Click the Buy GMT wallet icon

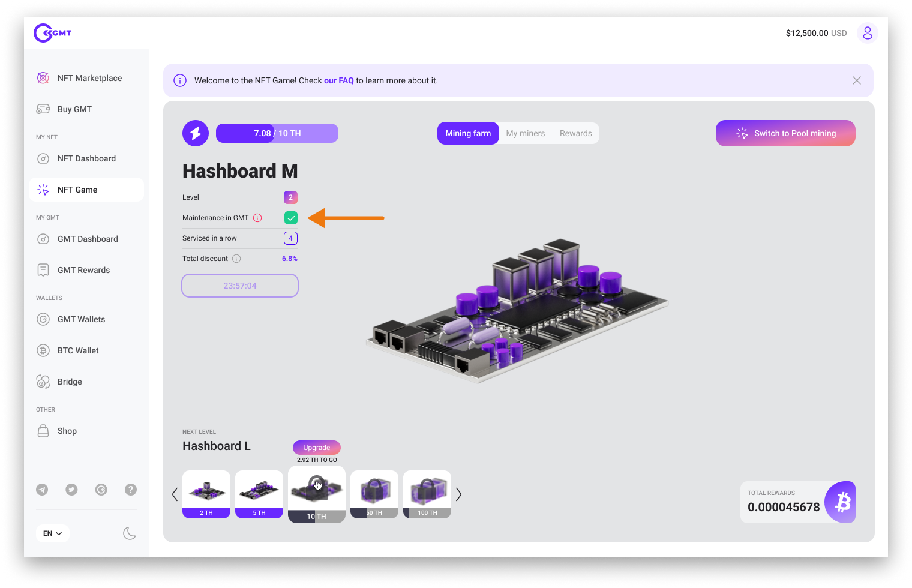pos(43,109)
